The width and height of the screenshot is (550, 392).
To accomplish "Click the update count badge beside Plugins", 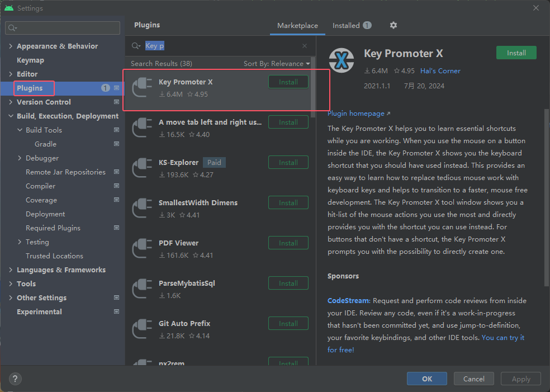I will tap(105, 88).
